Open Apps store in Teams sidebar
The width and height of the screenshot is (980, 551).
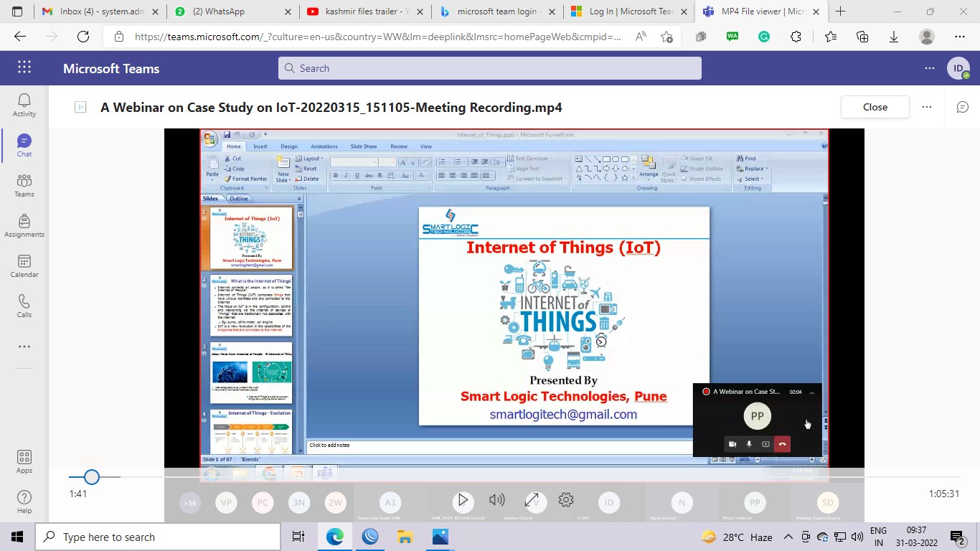[x=24, y=462]
